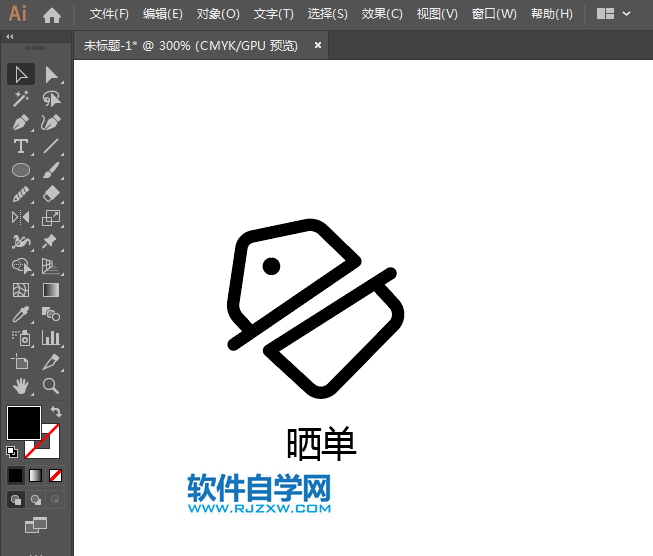The height and width of the screenshot is (556, 653).
Task: Apply None mode button
Action: [55, 475]
